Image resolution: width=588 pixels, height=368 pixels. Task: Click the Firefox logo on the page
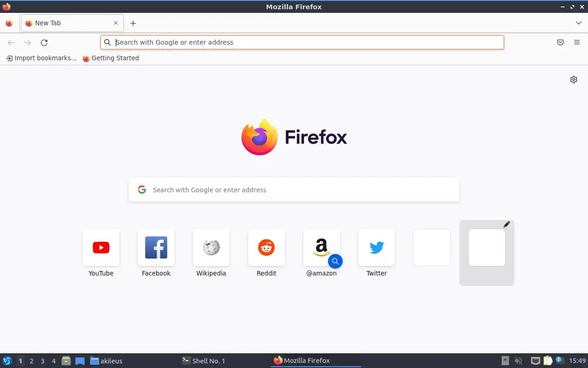tap(294, 137)
